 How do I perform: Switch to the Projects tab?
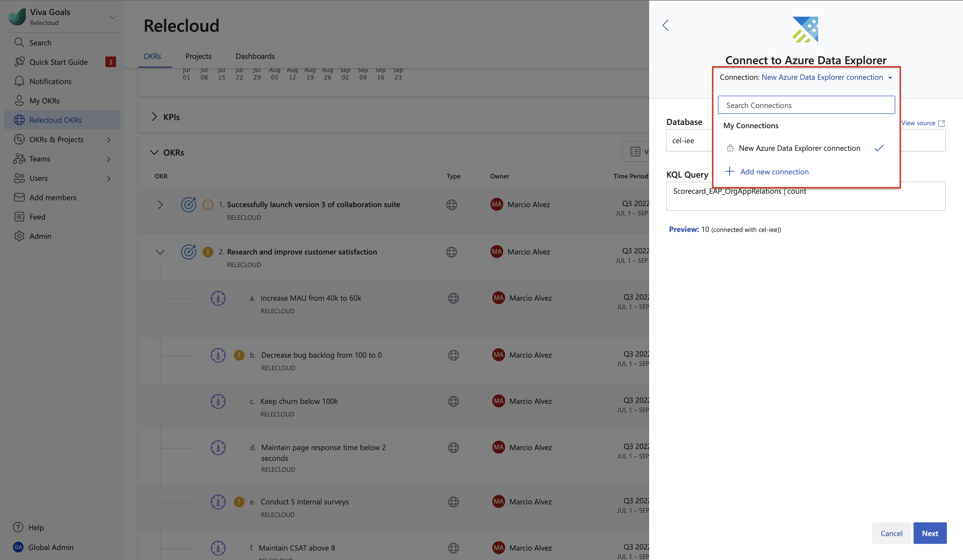click(198, 56)
